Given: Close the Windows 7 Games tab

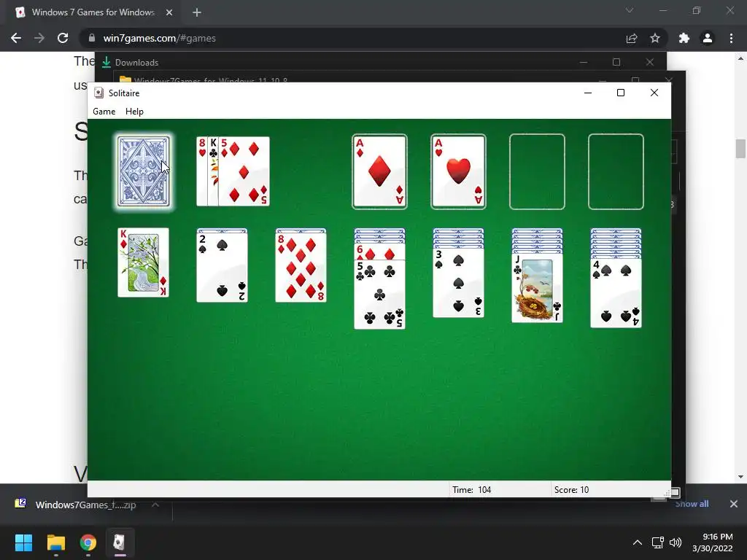Looking at the screenshot, I should pos(169,12).
